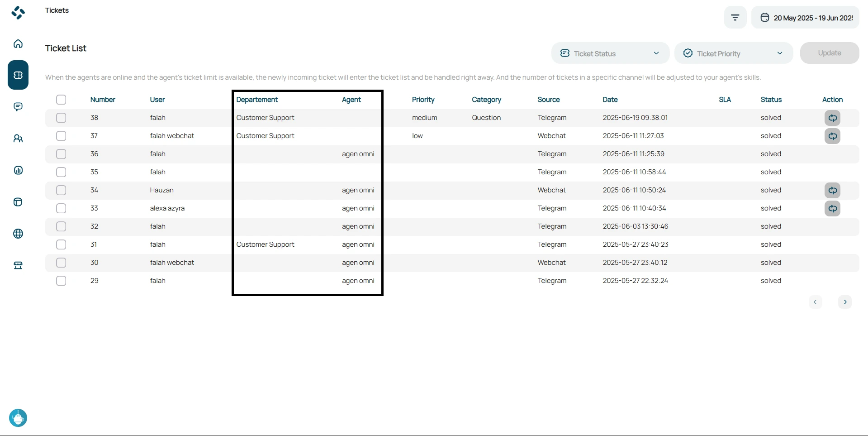Open the Ticket Priority dropdown
The image size is (868, 436).
734,53
